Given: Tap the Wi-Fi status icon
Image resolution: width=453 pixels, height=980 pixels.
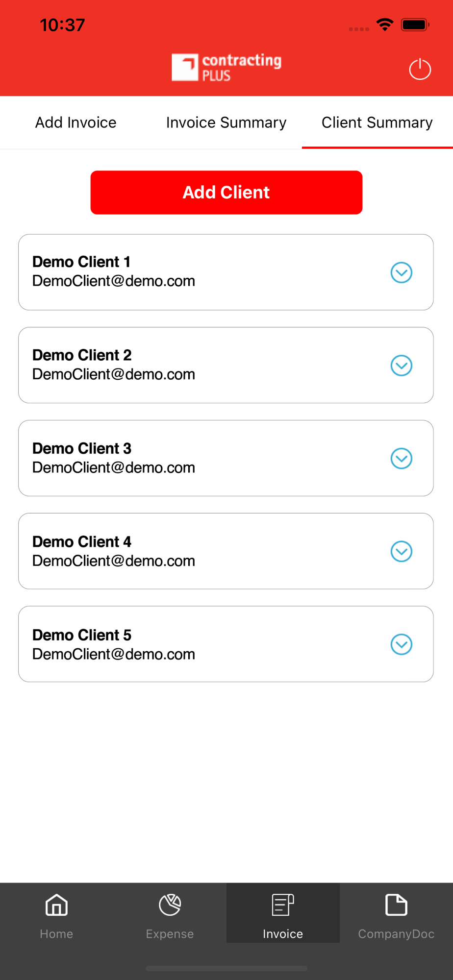Looking at the screenshot, I should 385,24.
